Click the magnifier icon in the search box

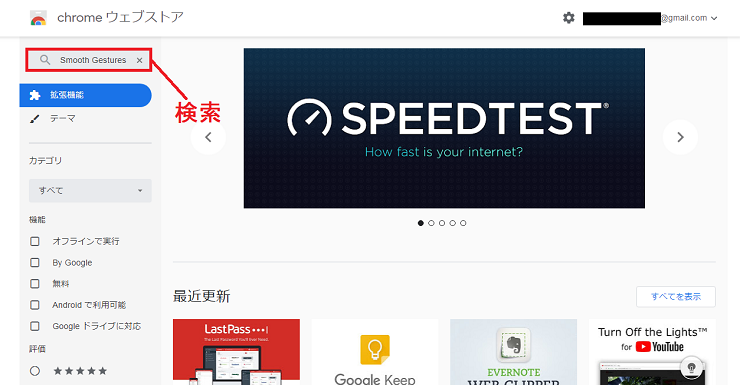(45, 60)
